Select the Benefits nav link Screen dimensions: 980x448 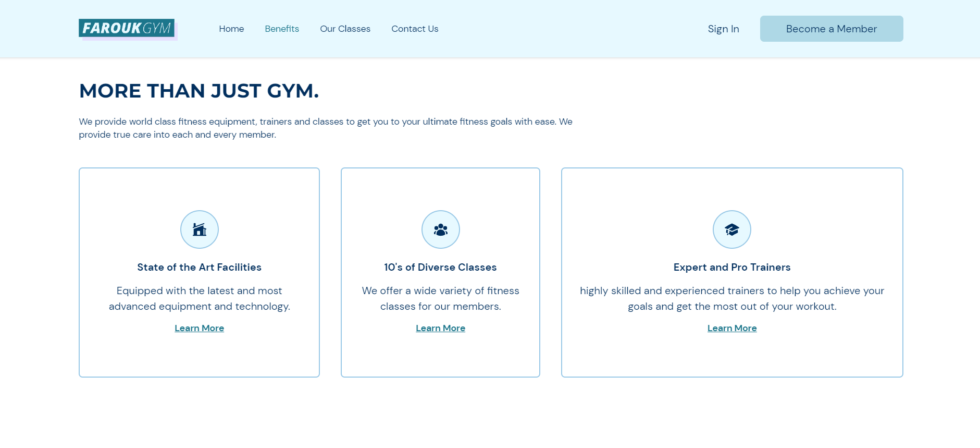pyautogui.click(x=282, y=29)
